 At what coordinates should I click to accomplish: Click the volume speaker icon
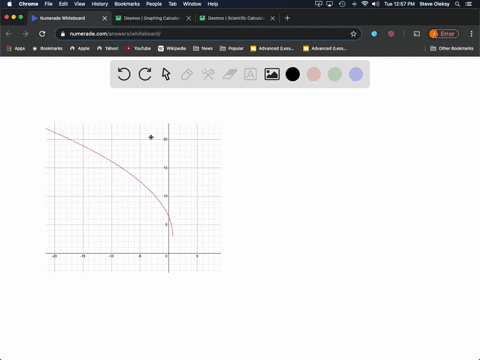coord(376,4)
